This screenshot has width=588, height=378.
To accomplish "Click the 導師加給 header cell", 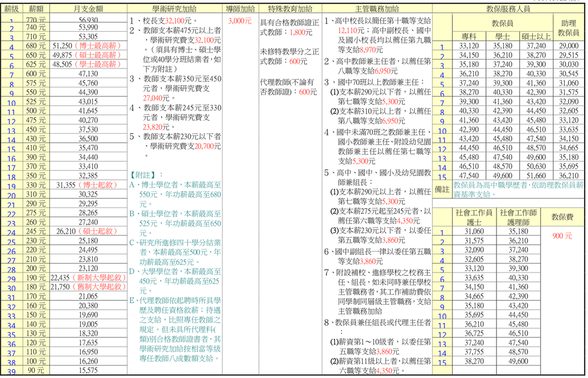I will point(240,8).
